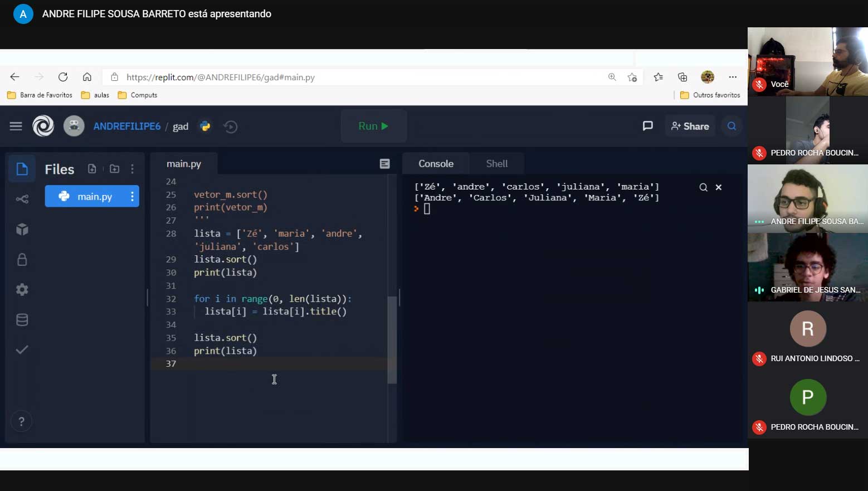Click the Replit logo icon
The height and width of the screenshot is (491, 868).
(x=43, y=126)
